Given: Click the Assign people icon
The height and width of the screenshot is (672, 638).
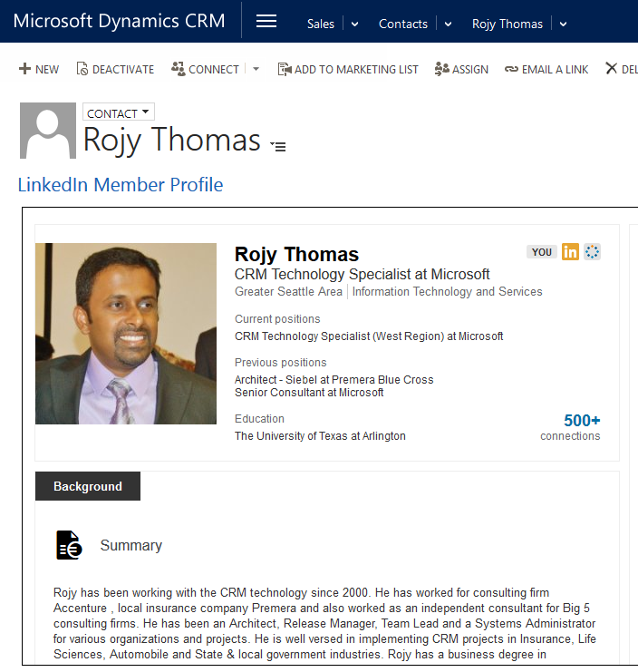Looking at the screenshot, I should pyautogui.click(x=441, y=69).
